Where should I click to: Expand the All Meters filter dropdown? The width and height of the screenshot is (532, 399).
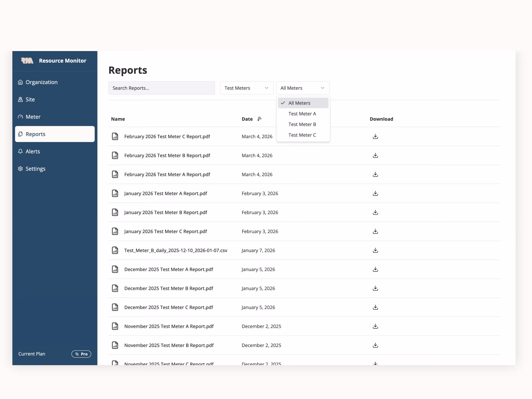(303, 88)
